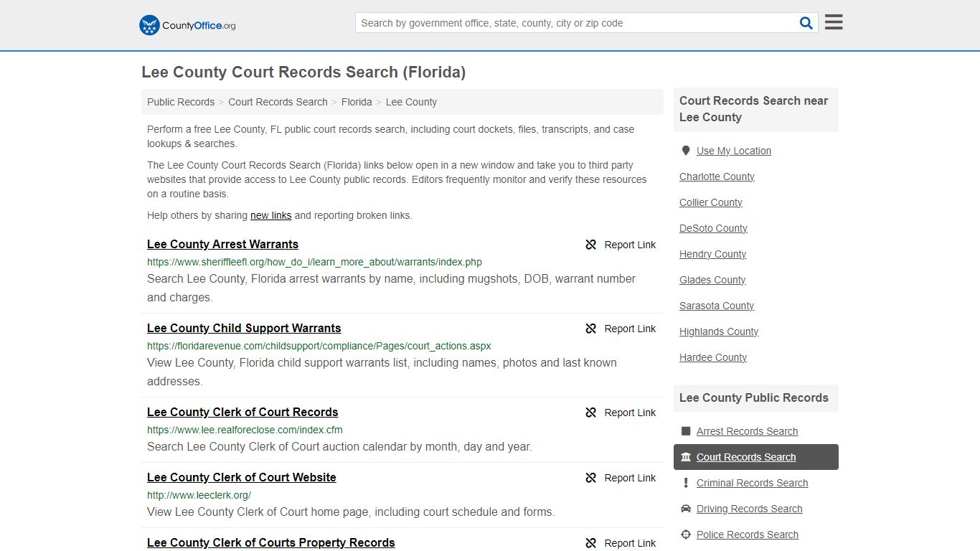Click broken-link icon for Child Support Warrants
The image size is (980, 551).
(x=591, y=329)
